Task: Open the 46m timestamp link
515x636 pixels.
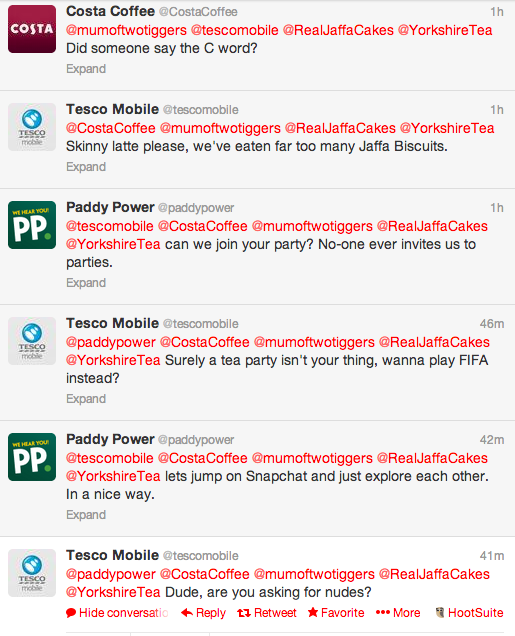Action: coord(491,324)
